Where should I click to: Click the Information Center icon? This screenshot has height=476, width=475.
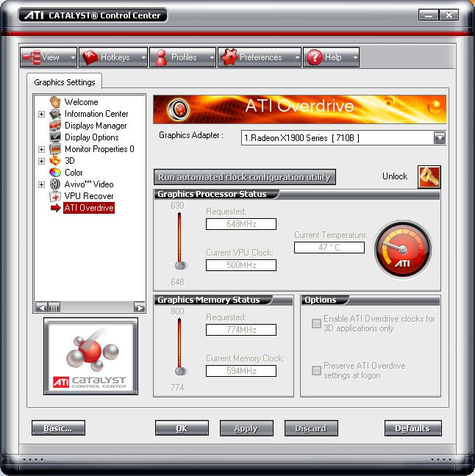55,114
